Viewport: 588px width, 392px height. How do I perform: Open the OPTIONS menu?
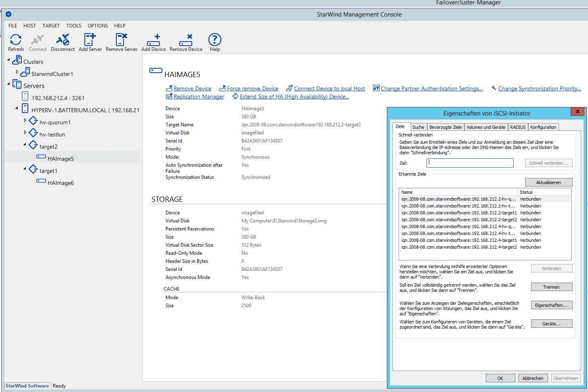[98, 25]
